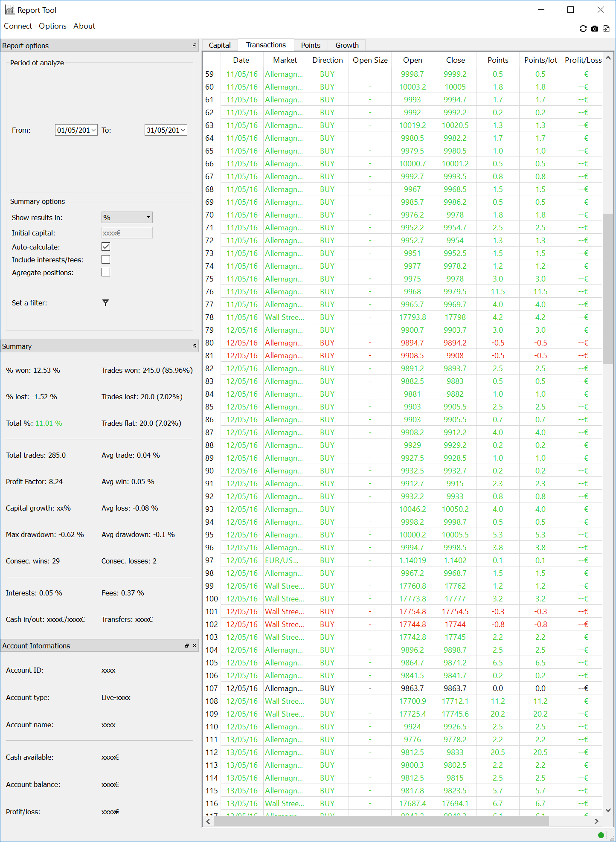The width and height of the screenshot is (616, 842).
Task: Click the scroll down arrow of the table
Action: point(608,810)
